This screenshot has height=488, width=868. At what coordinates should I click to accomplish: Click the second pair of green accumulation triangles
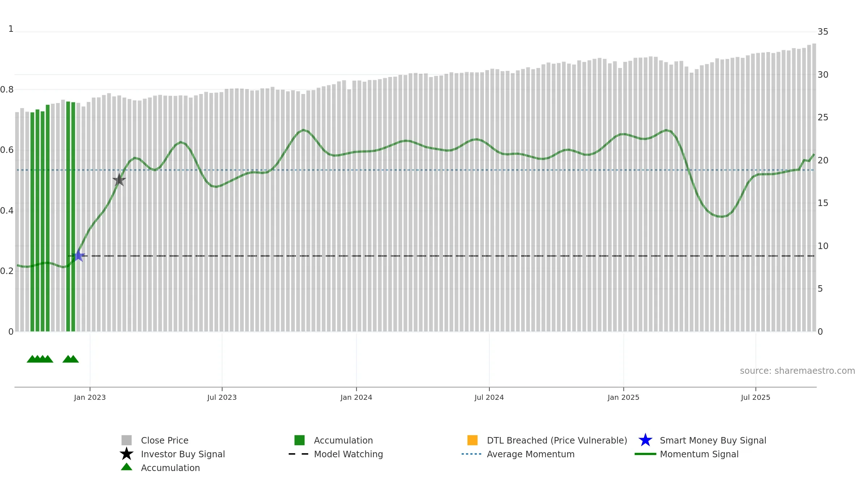(71, 359)
